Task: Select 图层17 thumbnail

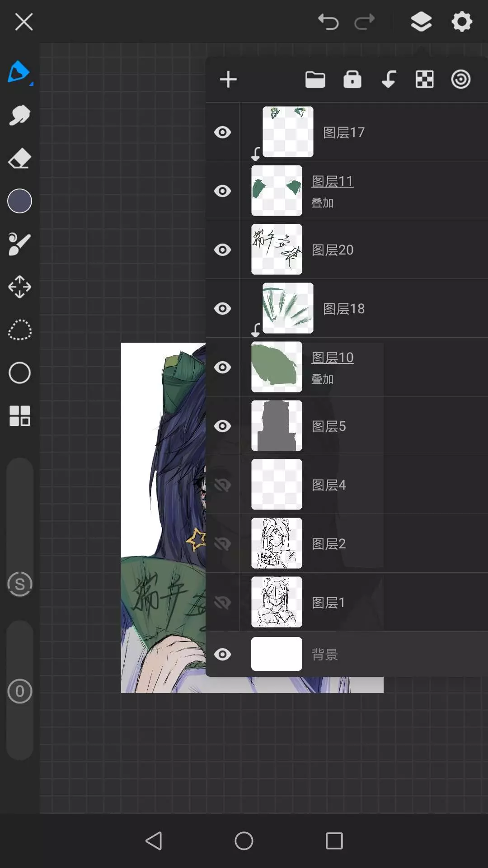Action: [288, 132]
